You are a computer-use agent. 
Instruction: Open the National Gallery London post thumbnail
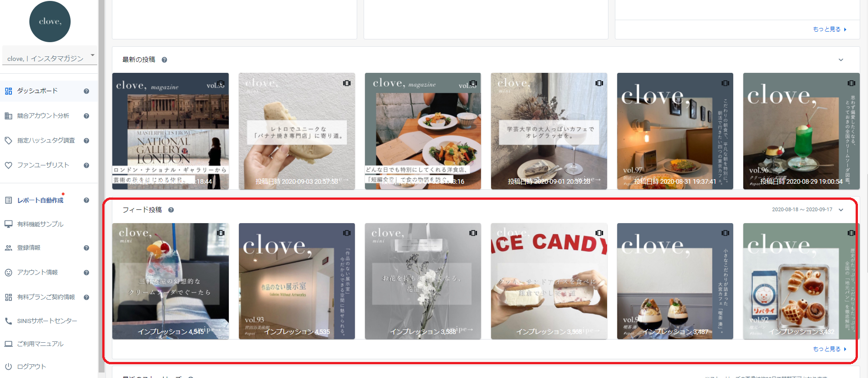[x=171, y=131]
